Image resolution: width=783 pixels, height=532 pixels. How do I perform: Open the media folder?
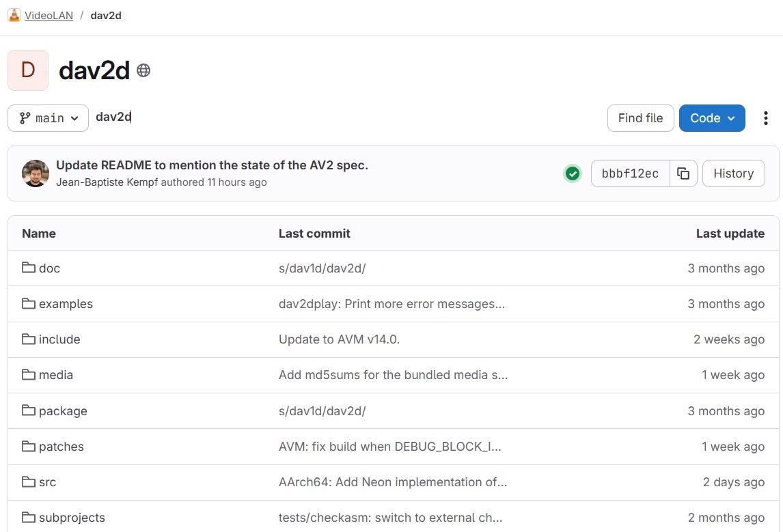56,375
